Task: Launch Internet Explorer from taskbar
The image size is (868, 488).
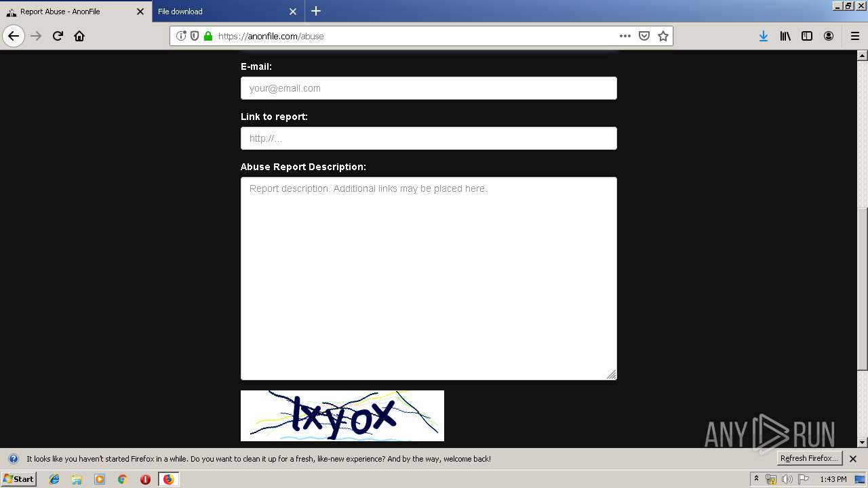Action: click(54, 479)
